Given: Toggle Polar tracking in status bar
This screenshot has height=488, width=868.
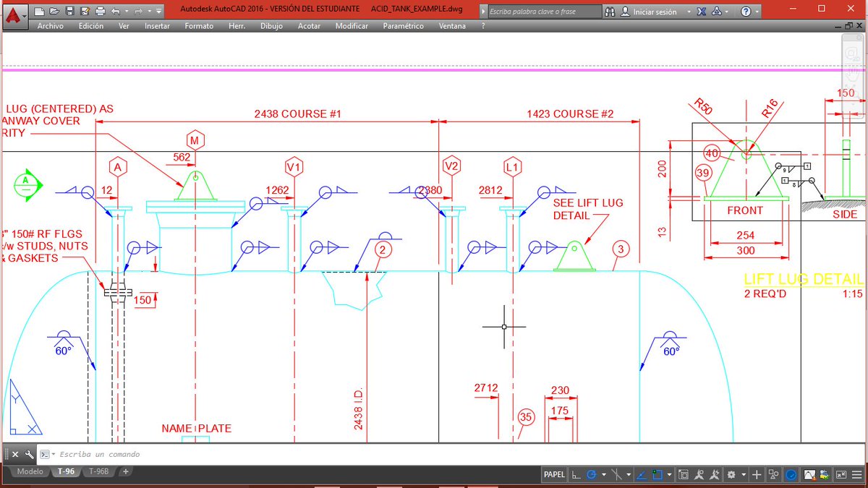Looking at the screenshot, I should pyautogui.click(x=592, y=475).
